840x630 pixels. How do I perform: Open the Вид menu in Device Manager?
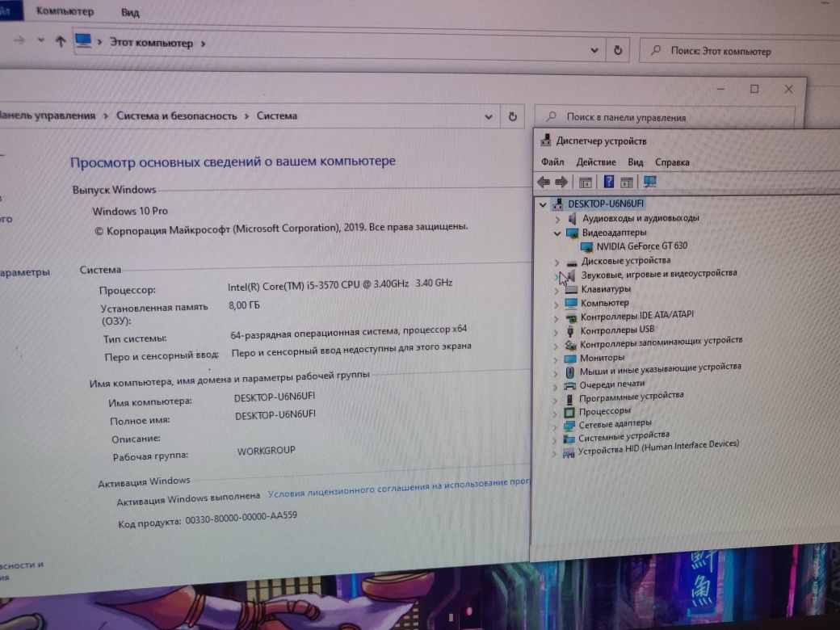coord(636,162)
